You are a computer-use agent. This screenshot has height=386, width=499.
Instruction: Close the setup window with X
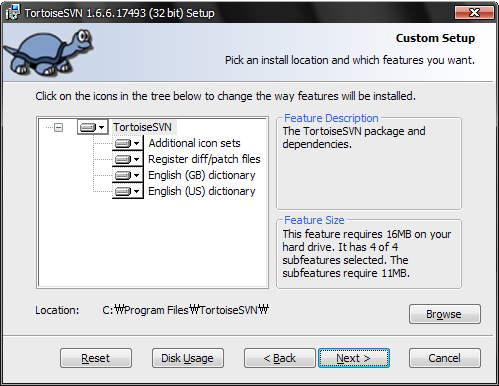474,12
